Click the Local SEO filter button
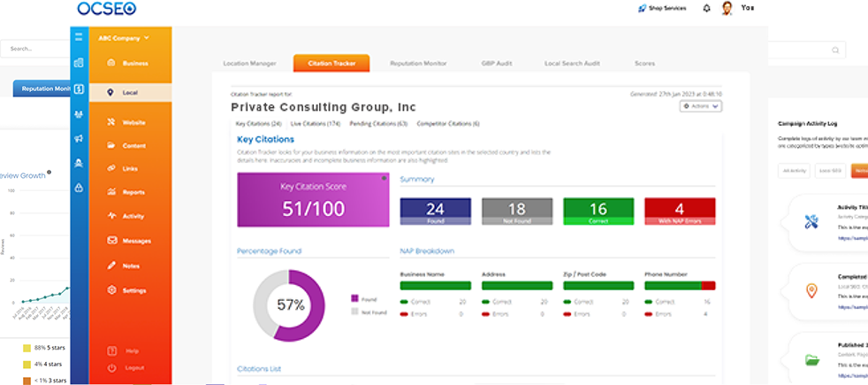Viewport: 868px width, 385px height. click(x=830, y=171)
